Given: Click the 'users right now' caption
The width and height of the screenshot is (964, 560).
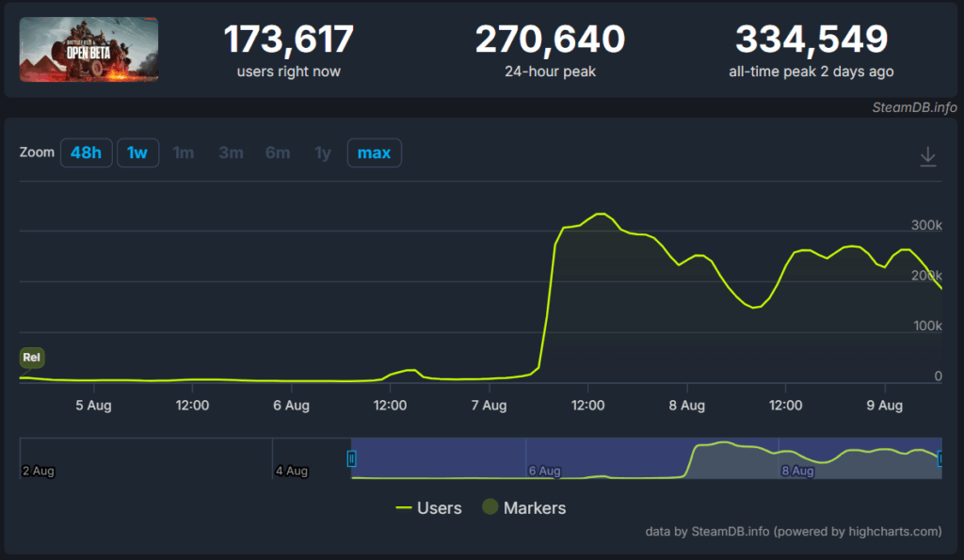Looking at the screenshot, I should (288, 72).
